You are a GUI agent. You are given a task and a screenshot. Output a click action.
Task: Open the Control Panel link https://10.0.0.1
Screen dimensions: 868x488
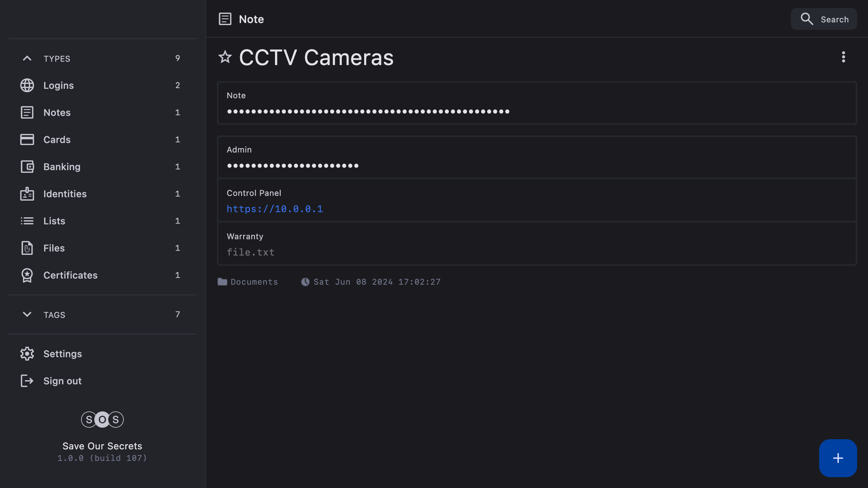click(275, 209)
